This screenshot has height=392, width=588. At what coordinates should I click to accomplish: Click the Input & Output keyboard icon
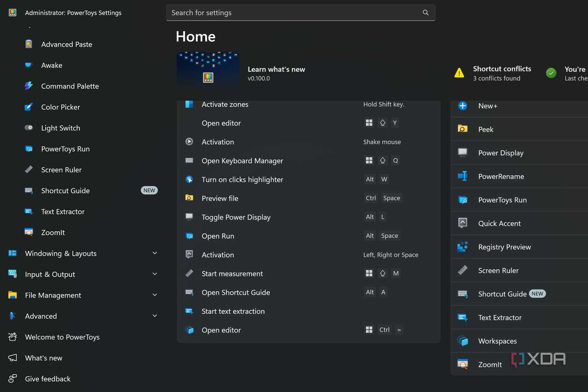click(x=12, y=274)
